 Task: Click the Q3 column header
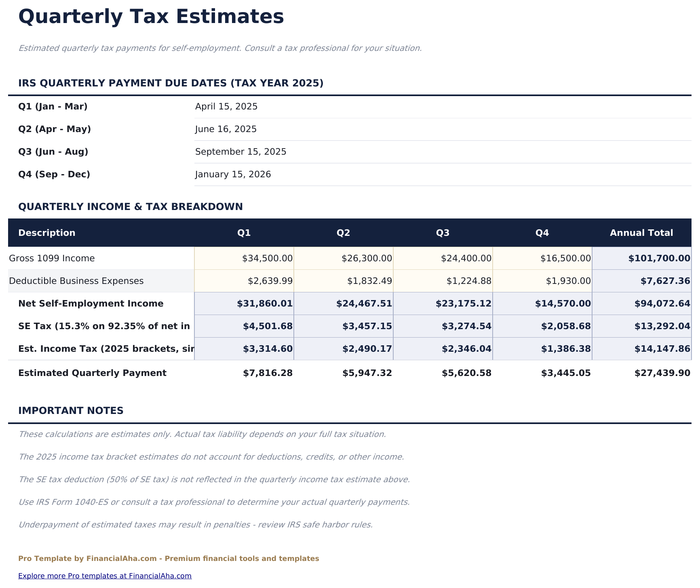click(x=442, y=233)
